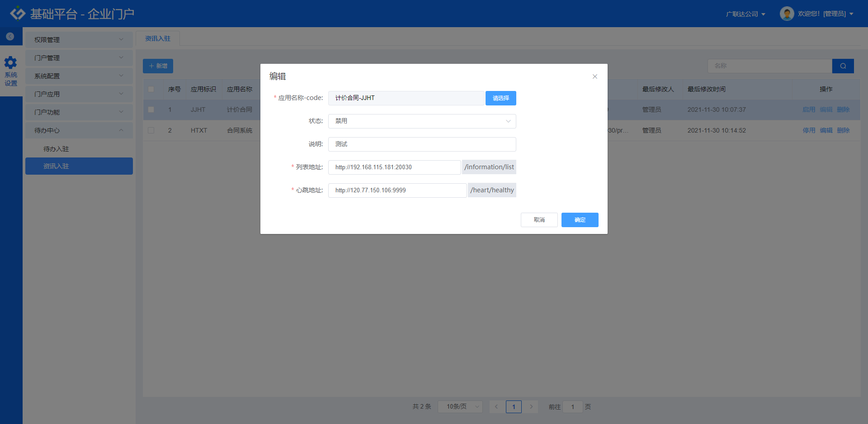Viewport: 868px width, 424px height.
Task: Expand the 权限管理 menu section
Action: point(79,40)
